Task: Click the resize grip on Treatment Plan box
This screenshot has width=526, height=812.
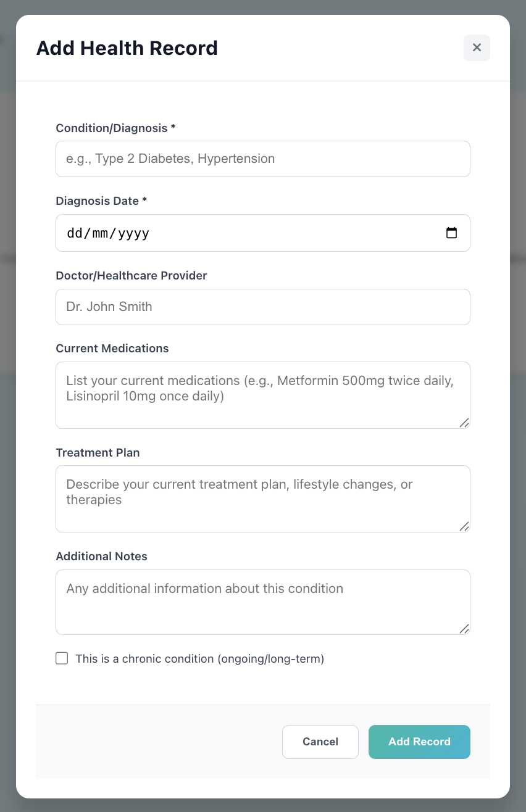Action: (464, 526)
